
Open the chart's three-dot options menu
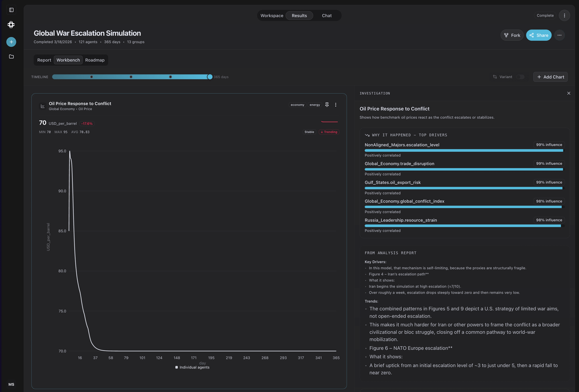tap(336, 105)
